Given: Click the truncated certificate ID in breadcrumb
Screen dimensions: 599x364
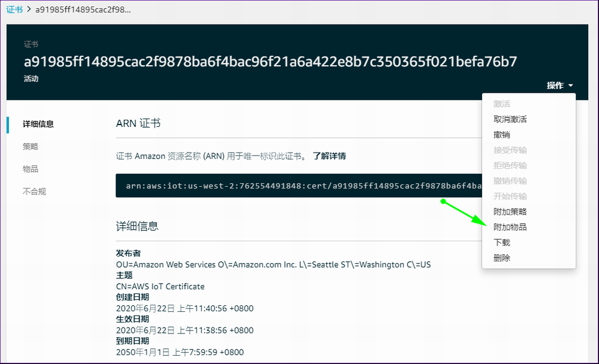Looking at the screenshot, I should [x=83, y=10].
